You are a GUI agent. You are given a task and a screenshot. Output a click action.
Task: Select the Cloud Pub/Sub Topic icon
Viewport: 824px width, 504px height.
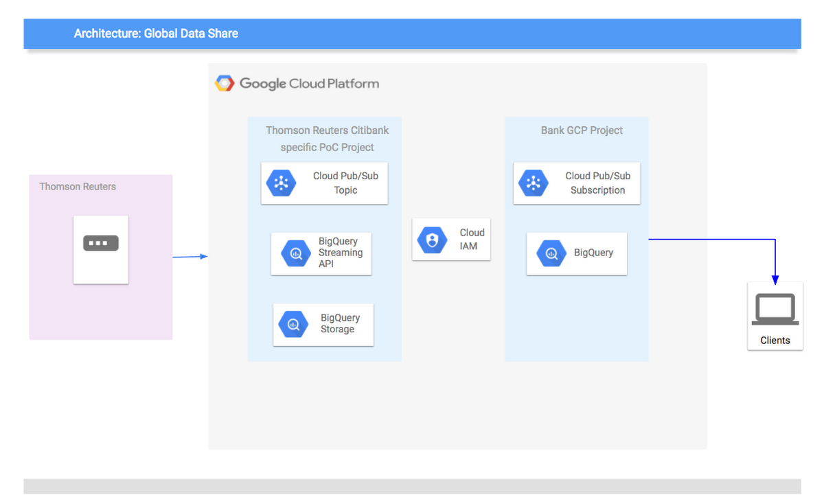(281, 183)
